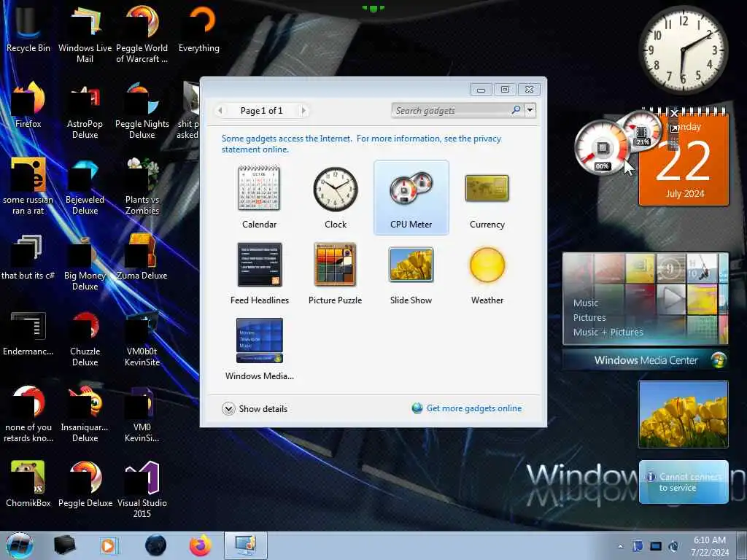Click the taskbar clock 6:10 AM
747x560 pixels.
click(710, 545)
